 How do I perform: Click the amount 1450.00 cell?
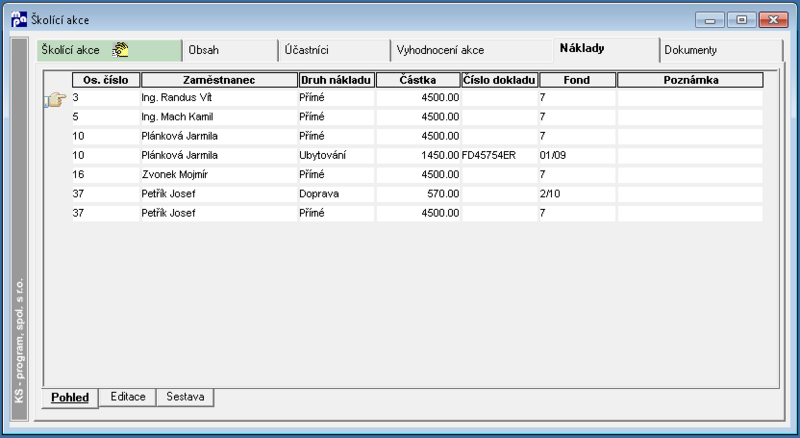pyautogui.click(x=418, y=155)
